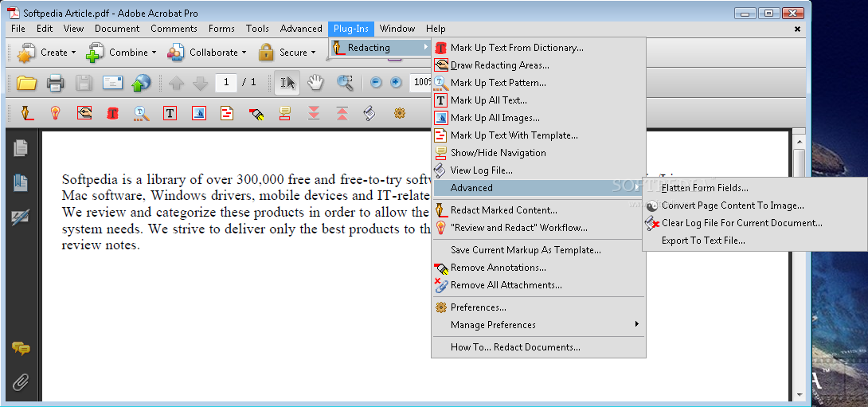Click the upload globe icon
868x407 pixels.
(x=141, y=83)
